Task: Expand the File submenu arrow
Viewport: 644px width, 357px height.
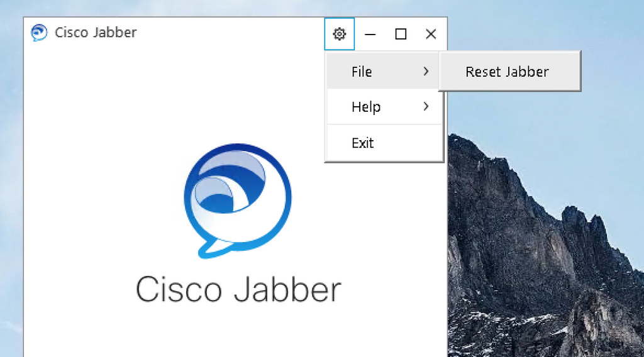Action: click(x=426, y=72)
